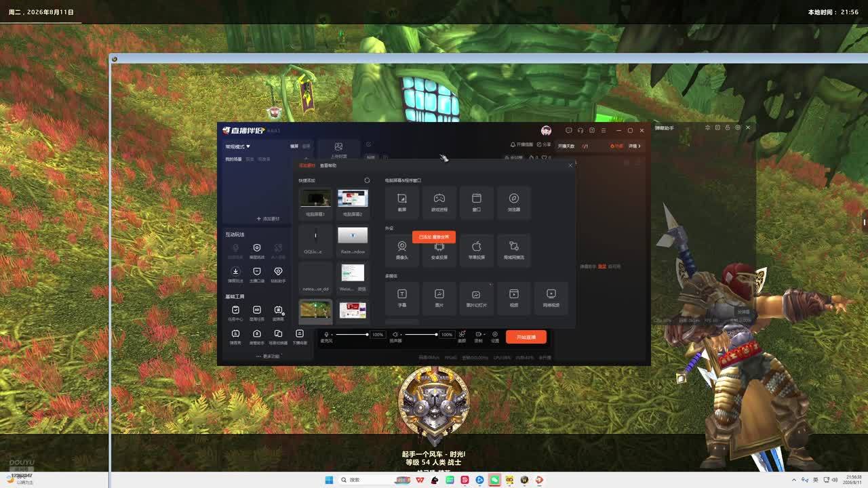Open 设置 settings beside the start button
The width and height of the screenshot is (868, 488).
pos(495,336)
